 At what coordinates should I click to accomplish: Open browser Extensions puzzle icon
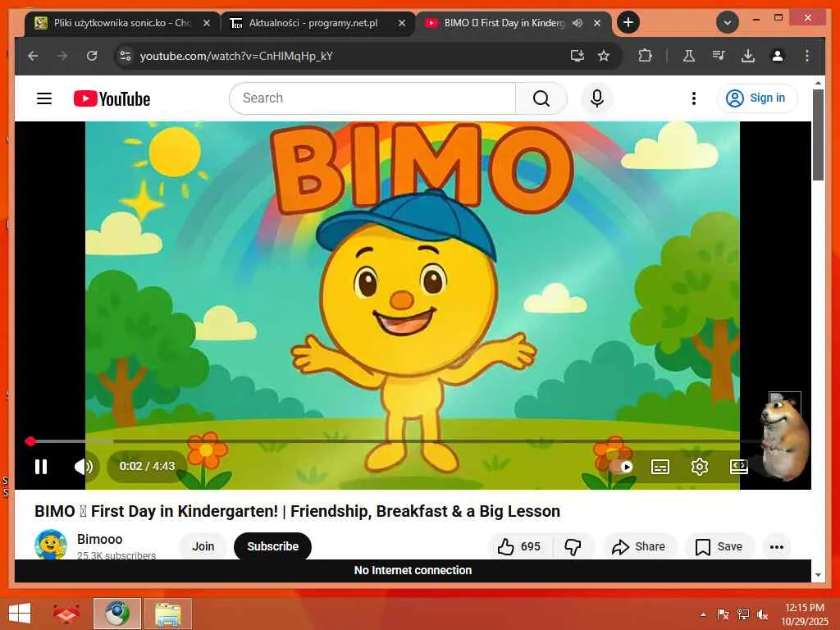pyautogui.click(x=645, y=56)
